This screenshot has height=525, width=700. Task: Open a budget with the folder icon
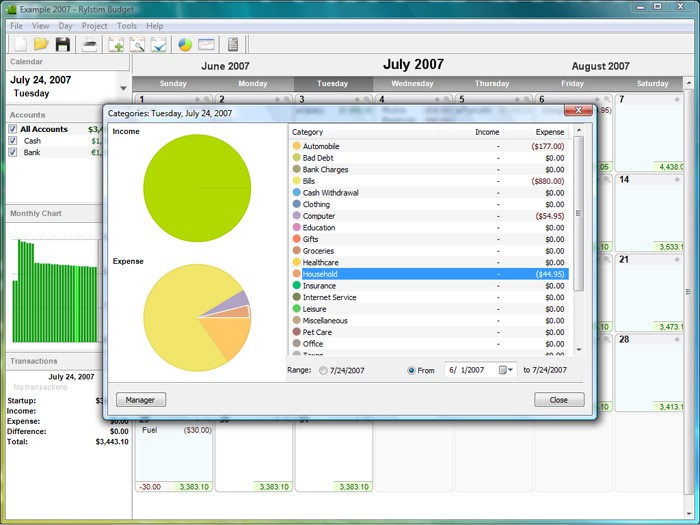(x=41, y=44)
